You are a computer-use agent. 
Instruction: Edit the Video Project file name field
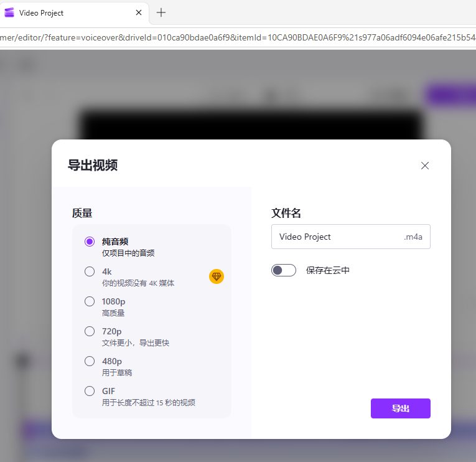351,237
